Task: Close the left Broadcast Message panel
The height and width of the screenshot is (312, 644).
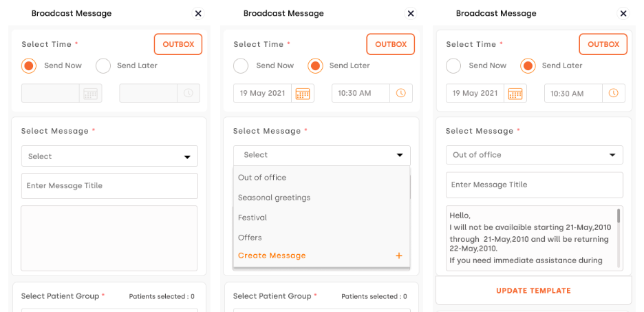Action: pyautogui.click(x=198, y=13)
